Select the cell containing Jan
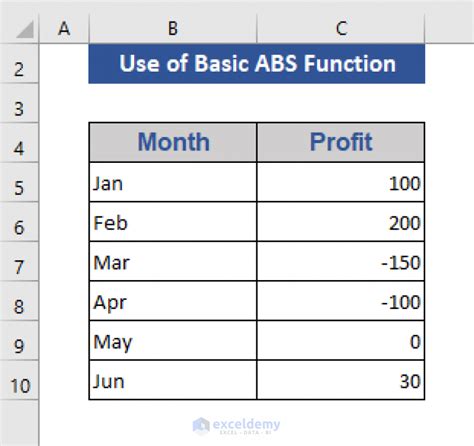Viewport: 474px width, 446px height. 173,182
